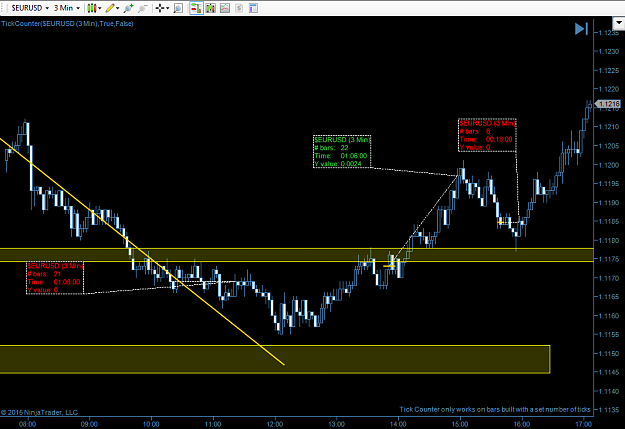
Task: Jump to latest bar arrow icon
Action: (581, 29)
